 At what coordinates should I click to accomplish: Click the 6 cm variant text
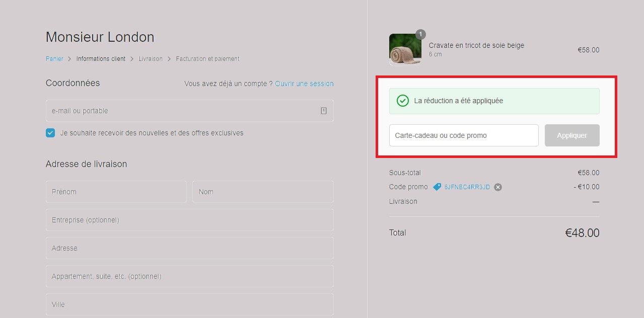coord(435,54)
